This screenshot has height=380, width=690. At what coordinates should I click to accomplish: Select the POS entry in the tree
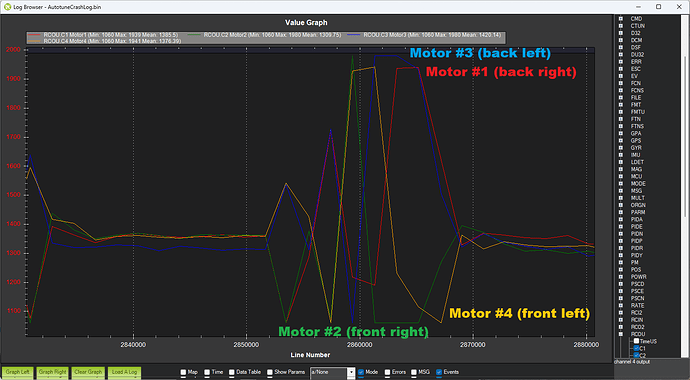point(636,270)
